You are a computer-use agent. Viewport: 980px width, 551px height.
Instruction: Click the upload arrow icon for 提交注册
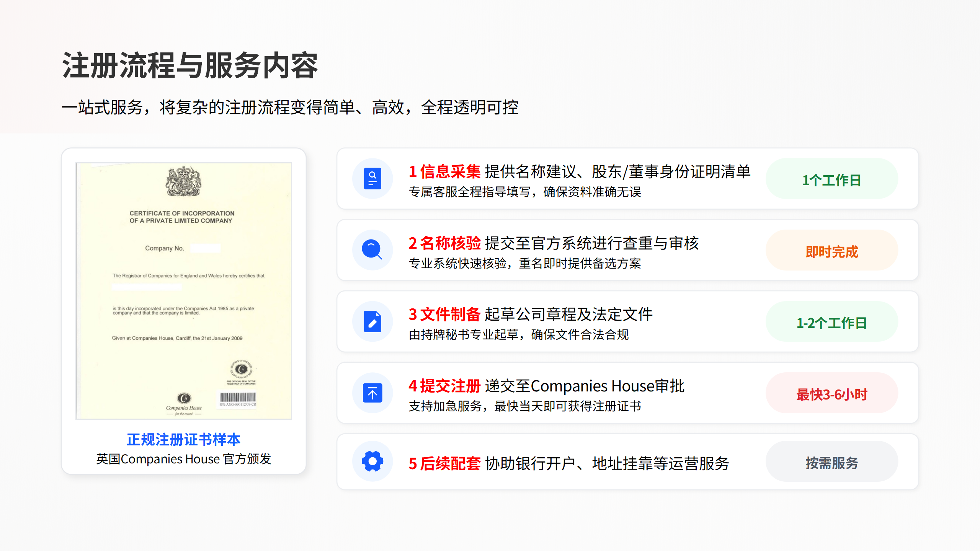[372, 393]
